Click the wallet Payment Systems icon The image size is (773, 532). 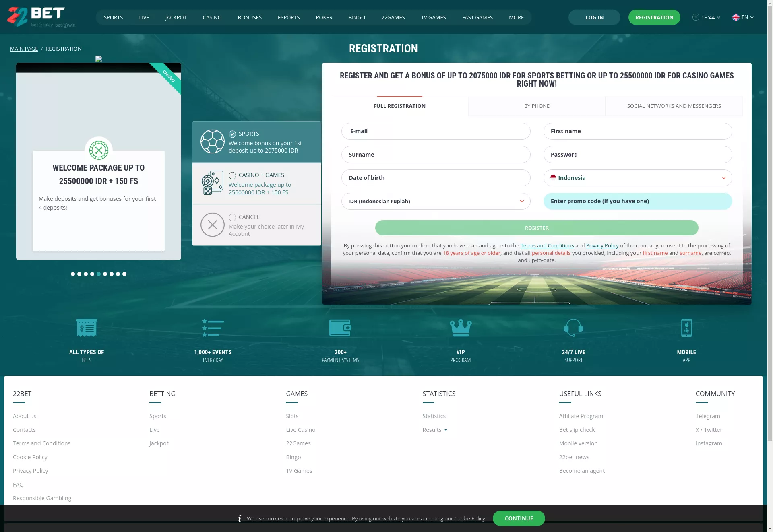click(x=340, y=328)
